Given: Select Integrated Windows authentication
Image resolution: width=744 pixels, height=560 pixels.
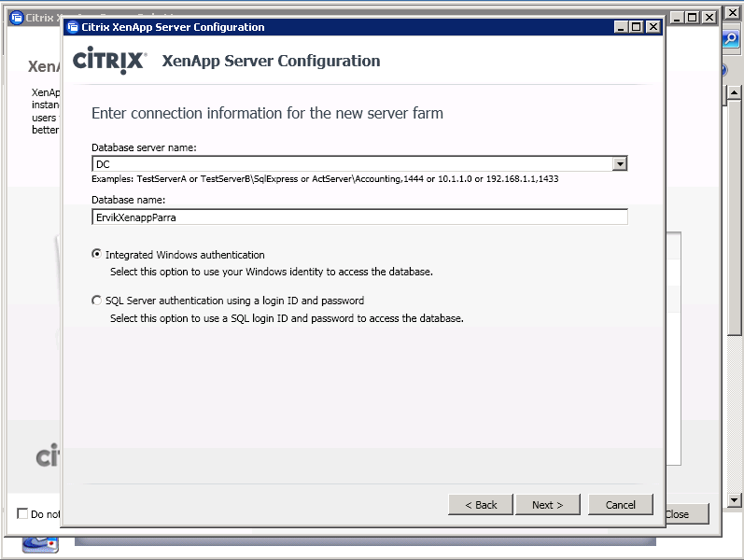Looking at the screenshot, I should coord(97,255).
